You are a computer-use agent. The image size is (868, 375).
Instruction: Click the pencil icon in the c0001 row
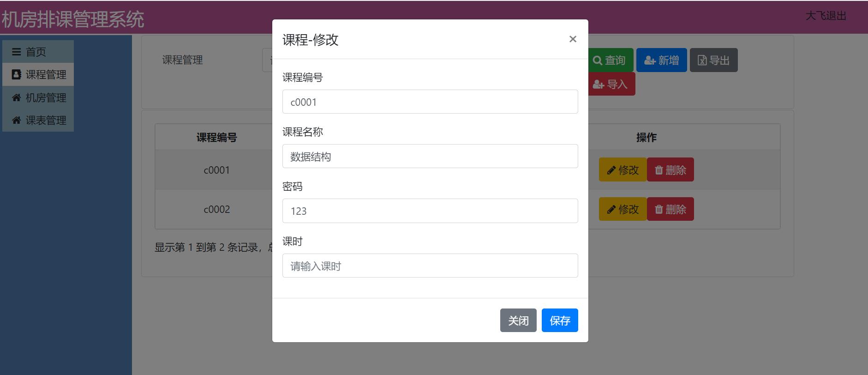click(x=611, y=170)
